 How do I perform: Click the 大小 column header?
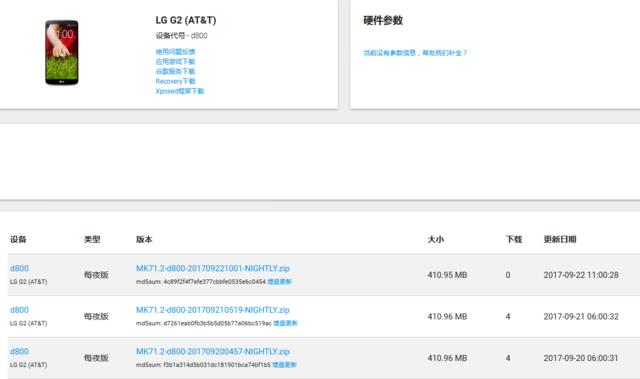click(436, 239)
